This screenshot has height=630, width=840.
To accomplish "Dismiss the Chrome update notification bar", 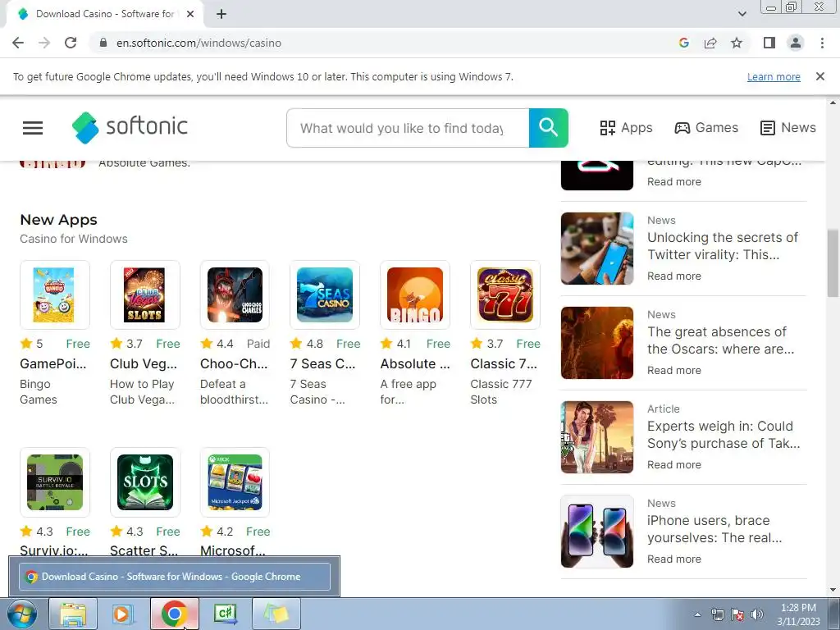I will 819,76.
